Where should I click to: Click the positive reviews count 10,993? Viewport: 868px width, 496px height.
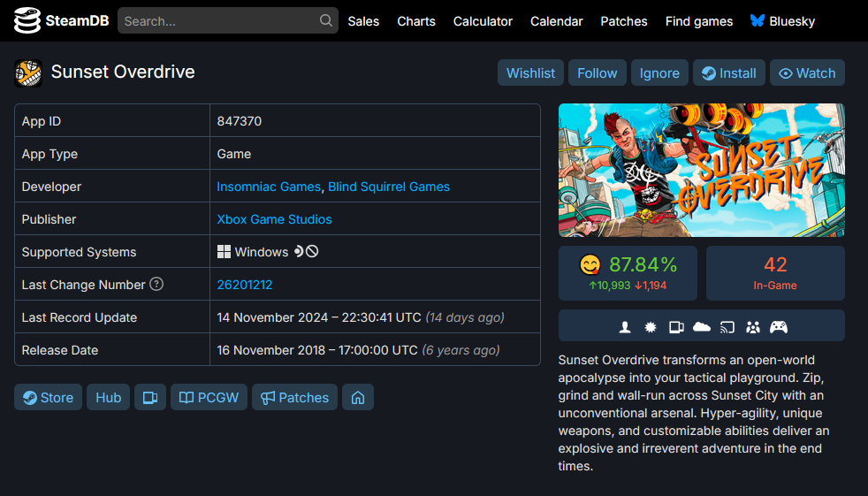(610, 286)
